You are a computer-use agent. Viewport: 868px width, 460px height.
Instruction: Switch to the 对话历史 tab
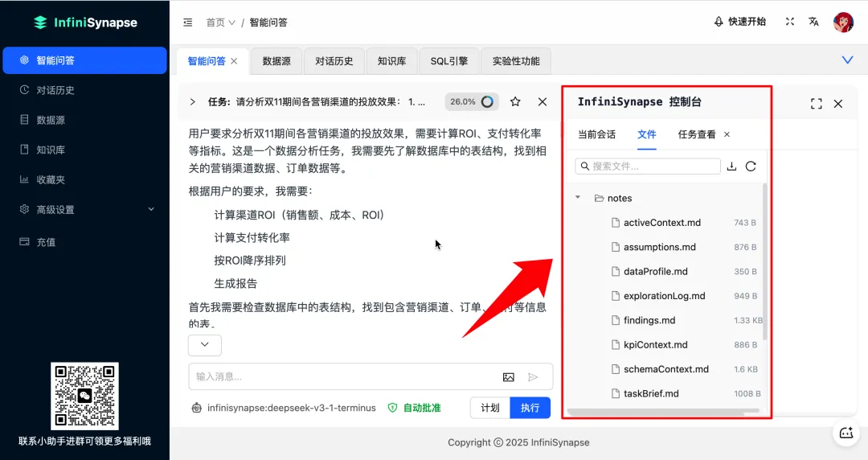[x=334, y=61]
